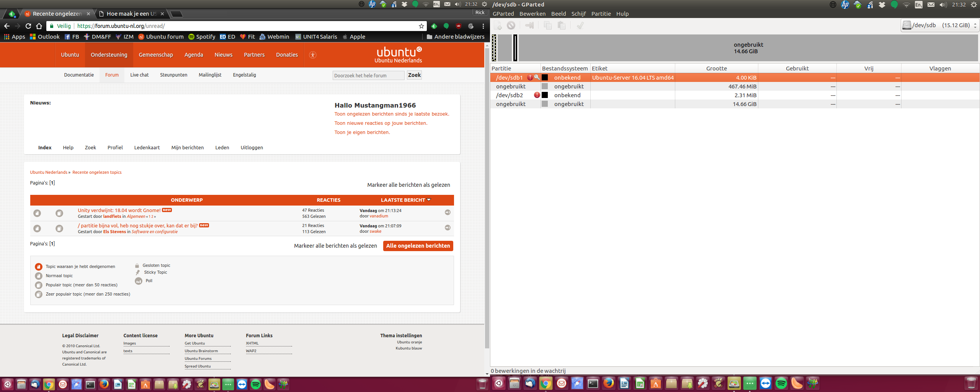Select the '2.31 MiB' size cell

716,95
